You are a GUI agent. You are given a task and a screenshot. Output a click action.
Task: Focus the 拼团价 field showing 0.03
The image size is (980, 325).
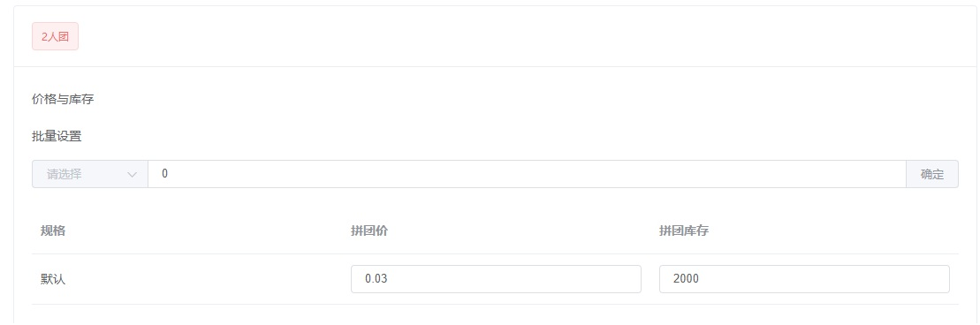[x=497, y=279]
